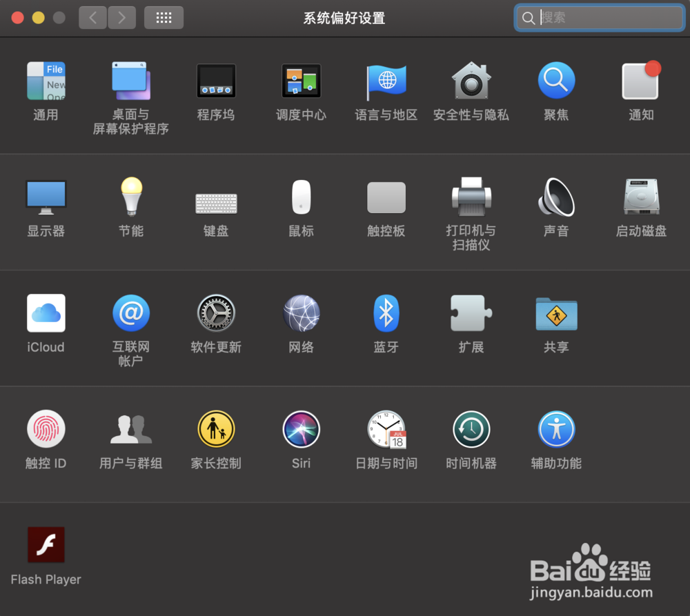This screenshot has width=690, height=616.
Task: Click the back navigation arrow
Action: coord(92,17)
